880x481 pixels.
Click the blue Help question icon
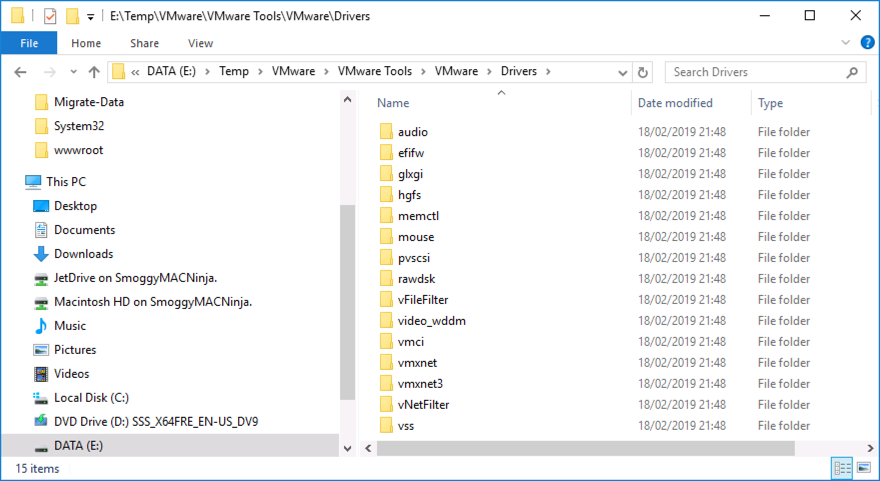pos(867,42)
